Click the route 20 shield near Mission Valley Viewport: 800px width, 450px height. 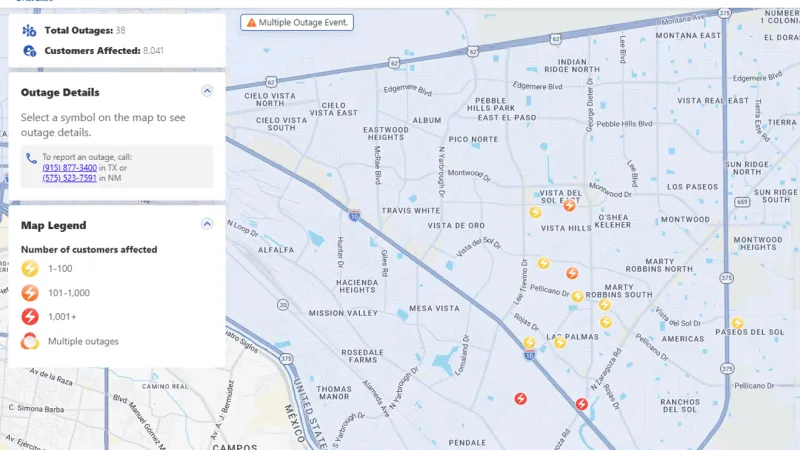(x=283, y=305)
